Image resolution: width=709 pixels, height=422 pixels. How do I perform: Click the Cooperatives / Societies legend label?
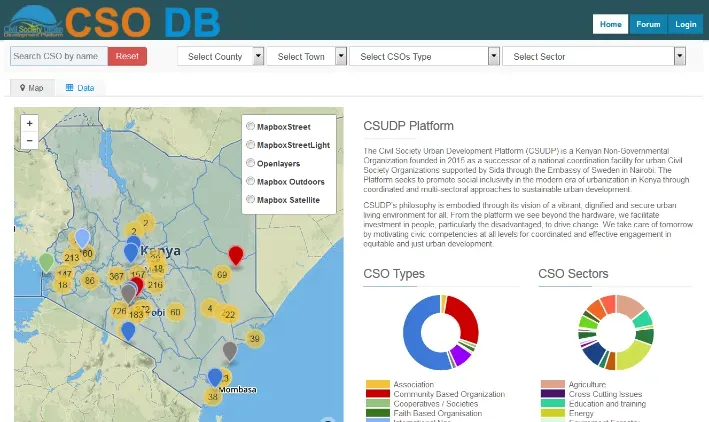click(x=435, y=403)
